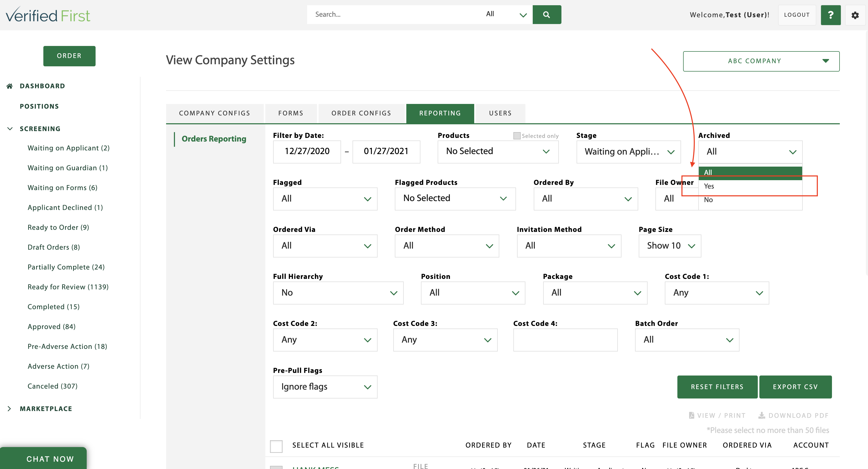Open the settings gear icon
The height and width of the screenshot is (469, 868).
point(855,15)
